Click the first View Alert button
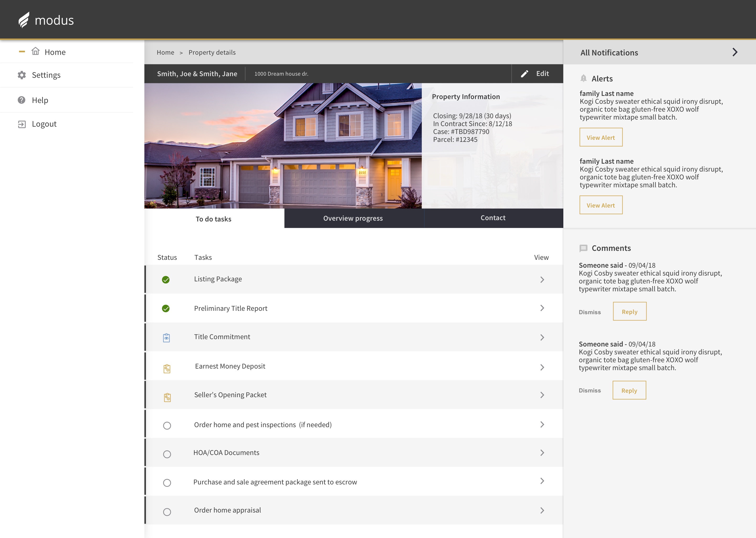This screenshot has height=538, width=756. click(601, 137)
